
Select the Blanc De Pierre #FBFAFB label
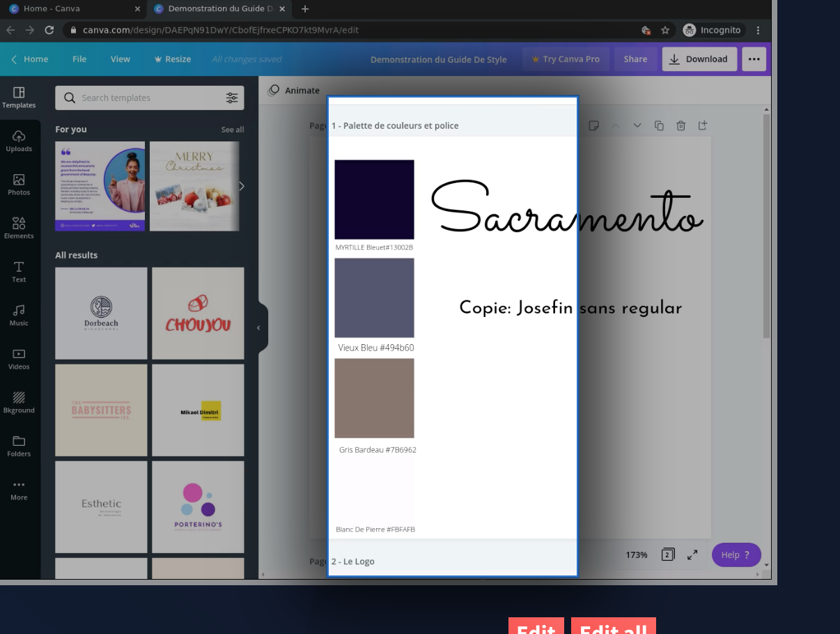[375, 529]
